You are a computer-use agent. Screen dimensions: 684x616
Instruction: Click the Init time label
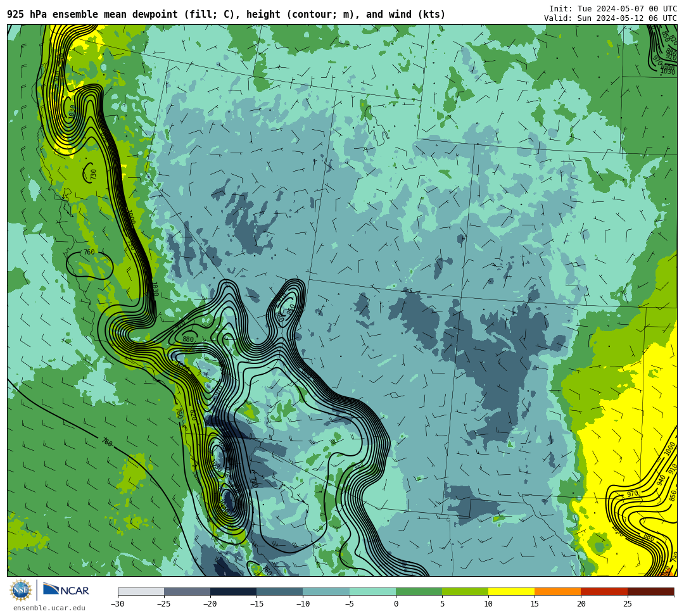coord(613,9)
